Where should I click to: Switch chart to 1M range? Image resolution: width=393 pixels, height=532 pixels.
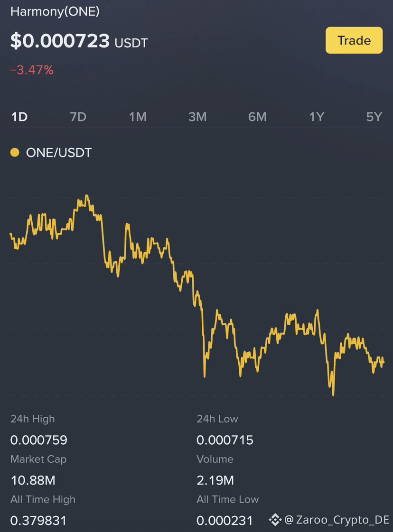click(x=138, y=117)
